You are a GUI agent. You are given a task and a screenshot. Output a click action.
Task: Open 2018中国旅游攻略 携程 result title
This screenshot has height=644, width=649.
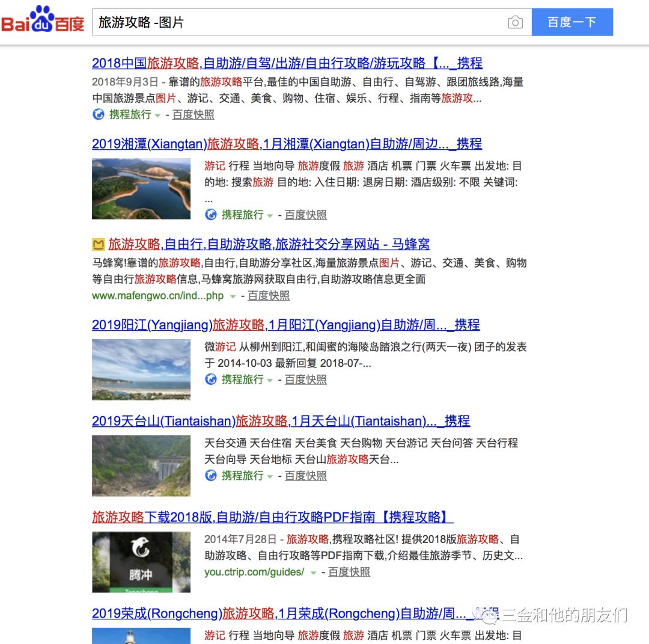pos(287,63)
